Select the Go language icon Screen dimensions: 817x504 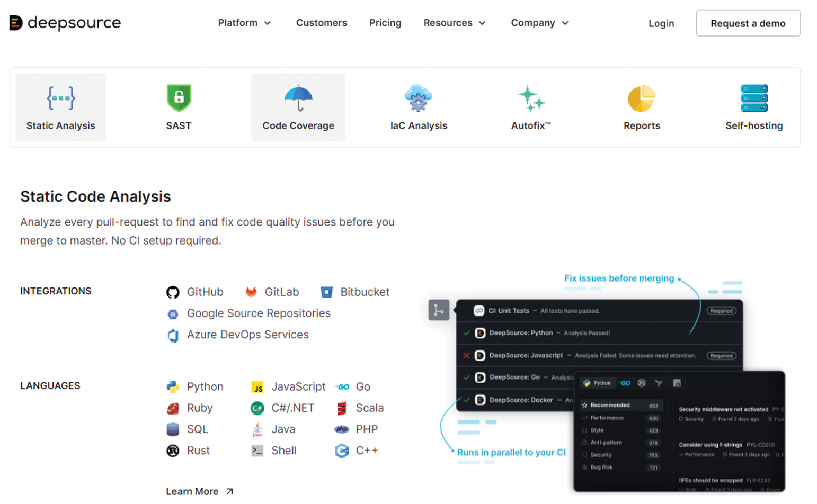tap(342, 386)
